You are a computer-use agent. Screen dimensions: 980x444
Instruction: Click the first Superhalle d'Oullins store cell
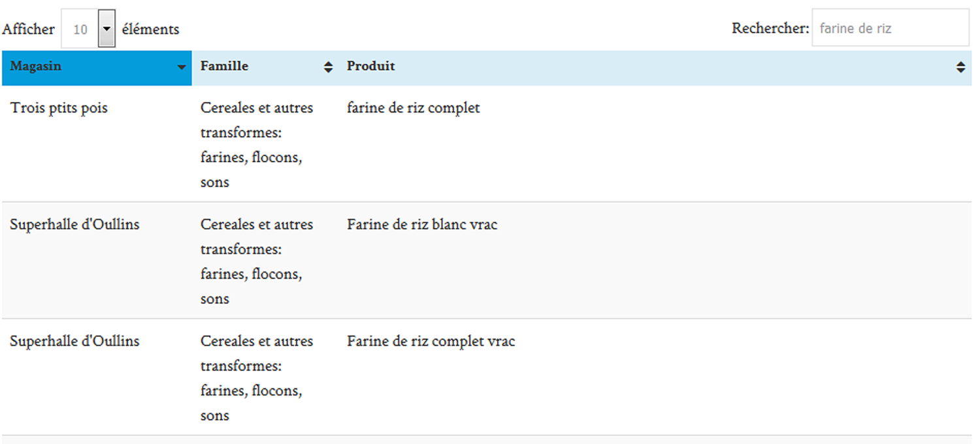coord(74,225)
